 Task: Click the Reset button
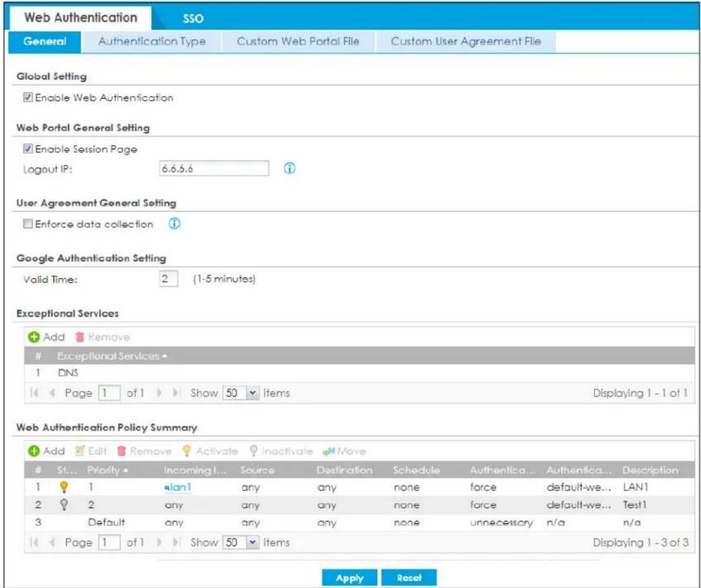[x=409, y=577]
